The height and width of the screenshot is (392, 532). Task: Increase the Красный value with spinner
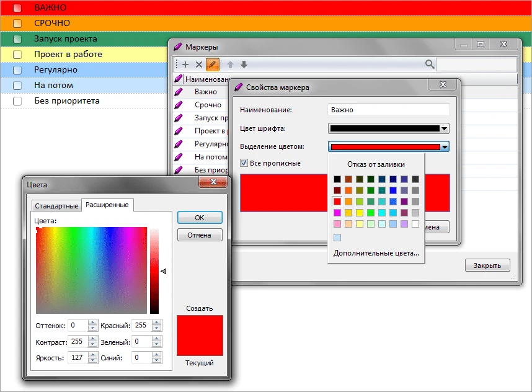tap(157, 323)
